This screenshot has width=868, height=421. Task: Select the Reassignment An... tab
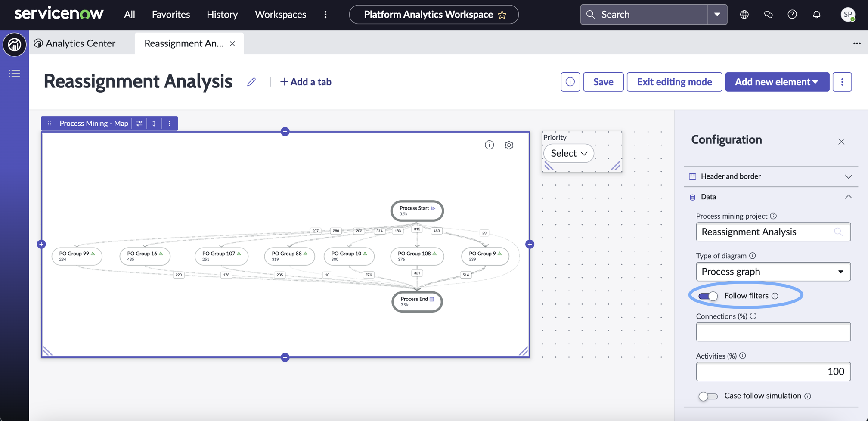coord(184,43)
